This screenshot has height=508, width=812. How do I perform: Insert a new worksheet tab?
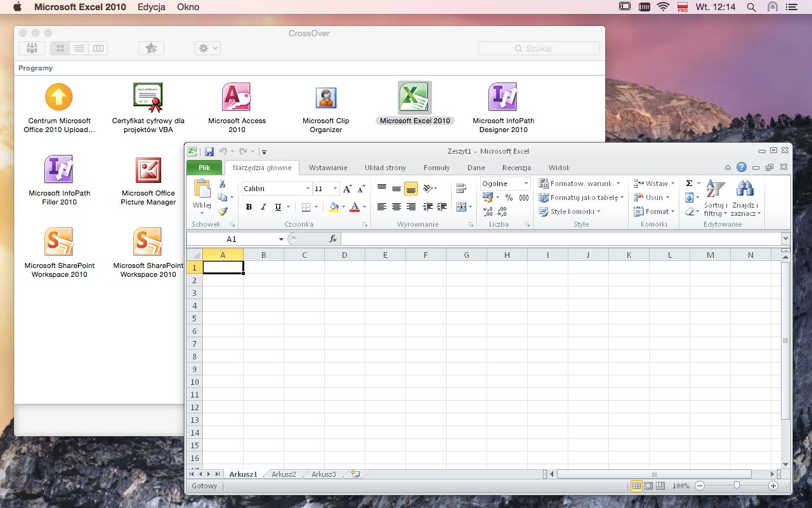pyautogui.click(x=355, y=474)
